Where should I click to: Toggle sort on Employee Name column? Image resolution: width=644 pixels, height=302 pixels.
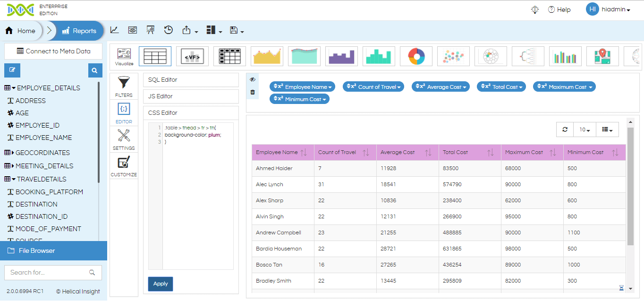tap(304, 153)
